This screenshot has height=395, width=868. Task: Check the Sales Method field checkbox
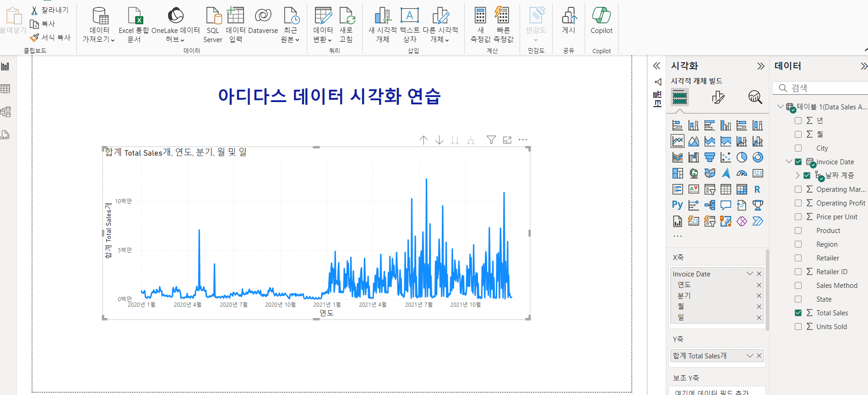[798, 286]
